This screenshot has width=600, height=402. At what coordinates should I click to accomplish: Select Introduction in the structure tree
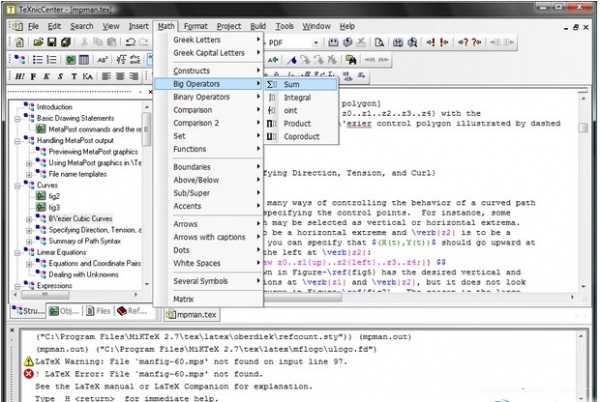54,106
